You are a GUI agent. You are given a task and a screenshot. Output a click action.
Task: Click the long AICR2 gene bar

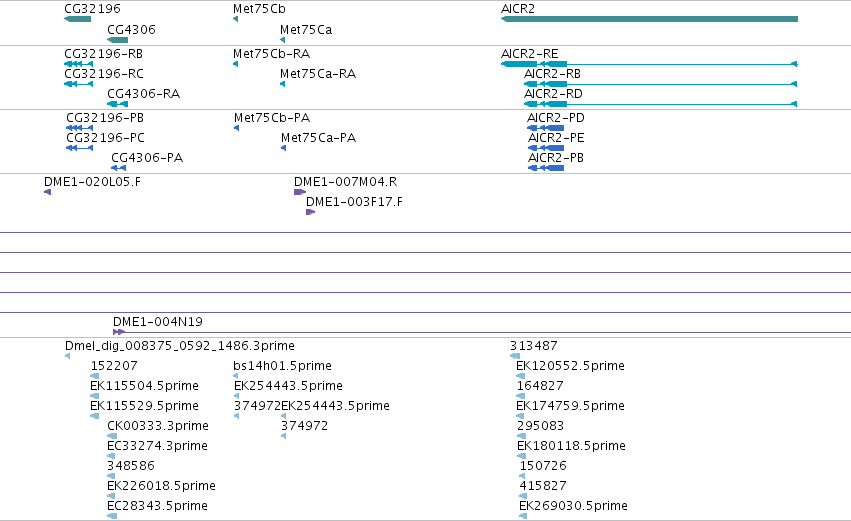click(x=649, y=19)
